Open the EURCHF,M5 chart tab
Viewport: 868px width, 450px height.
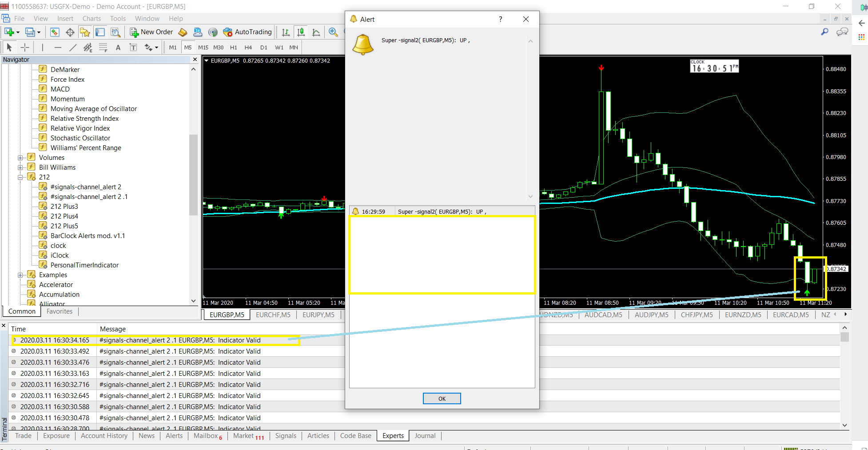(273, 315)
